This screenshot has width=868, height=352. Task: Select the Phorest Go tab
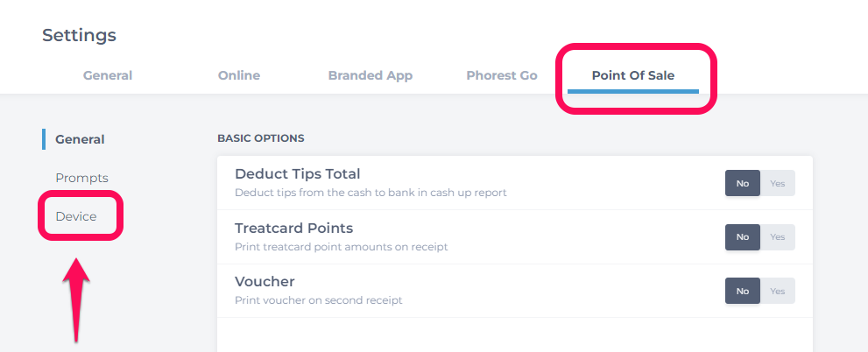tap(502, 75)
